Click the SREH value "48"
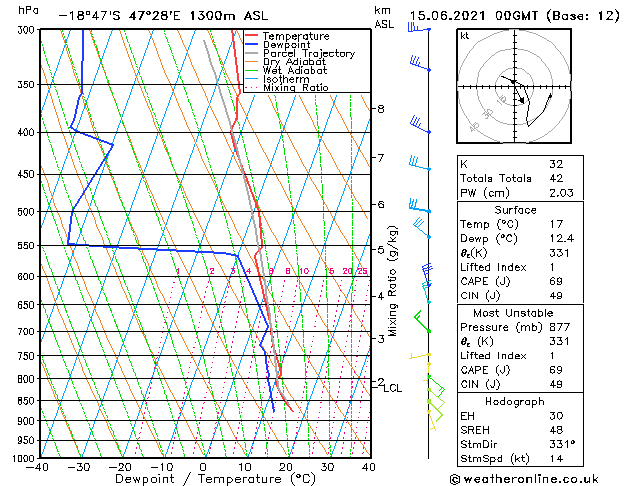The height and width of the screenshot is (486, 629). pyautogui.click(x=556, y=430)
